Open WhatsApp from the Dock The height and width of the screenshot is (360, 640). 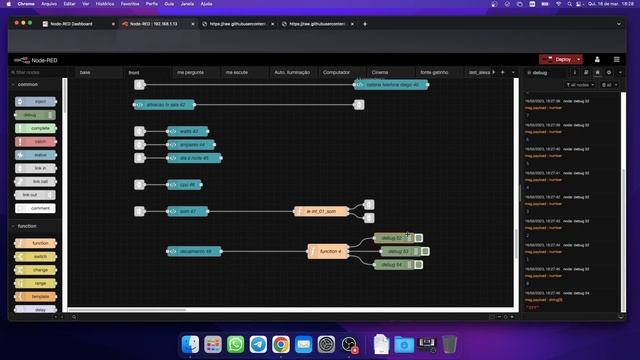[x=236, y=344]
